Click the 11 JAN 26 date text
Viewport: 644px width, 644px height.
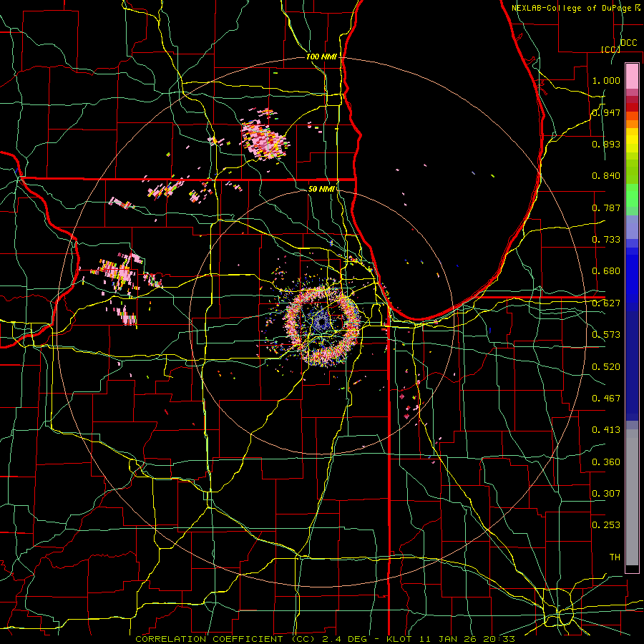click(x=447, y=639)
